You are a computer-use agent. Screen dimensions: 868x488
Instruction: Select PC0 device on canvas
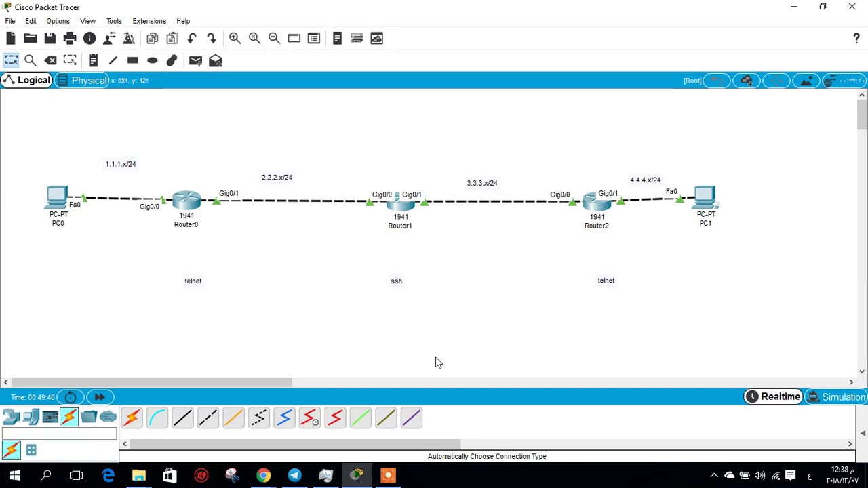tap(57, 198)
